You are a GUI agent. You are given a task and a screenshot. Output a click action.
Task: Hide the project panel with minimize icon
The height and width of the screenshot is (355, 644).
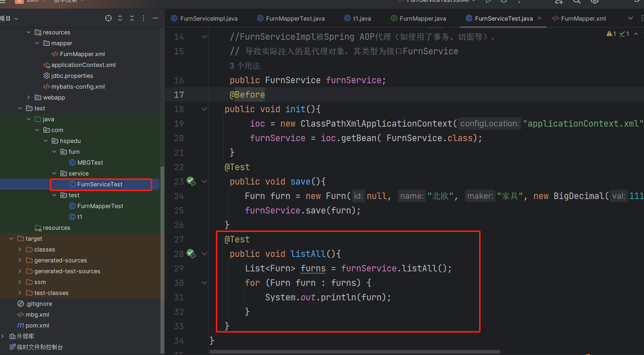point(155,18)
